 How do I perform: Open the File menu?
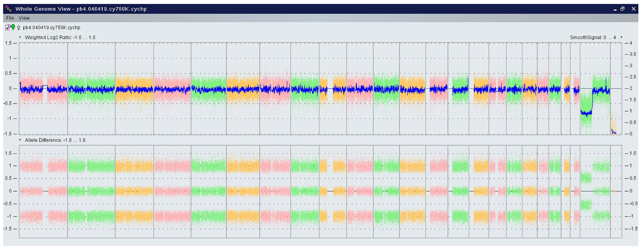click(10, 18)
